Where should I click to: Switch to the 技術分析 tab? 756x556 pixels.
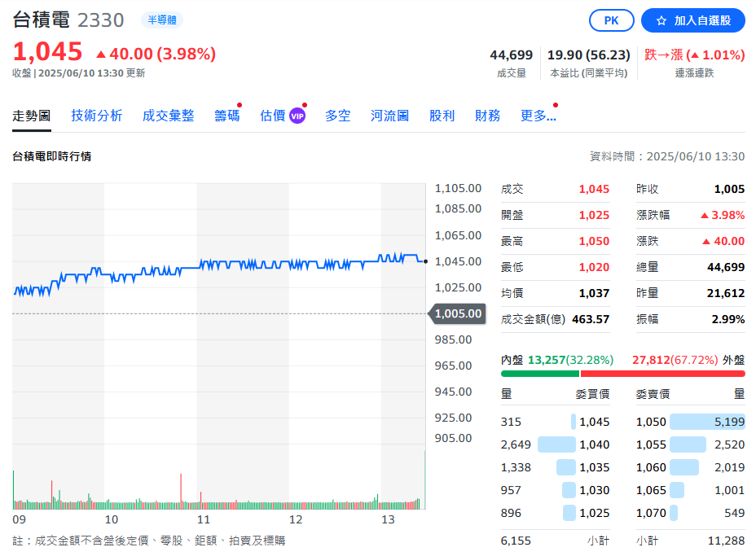96,116
